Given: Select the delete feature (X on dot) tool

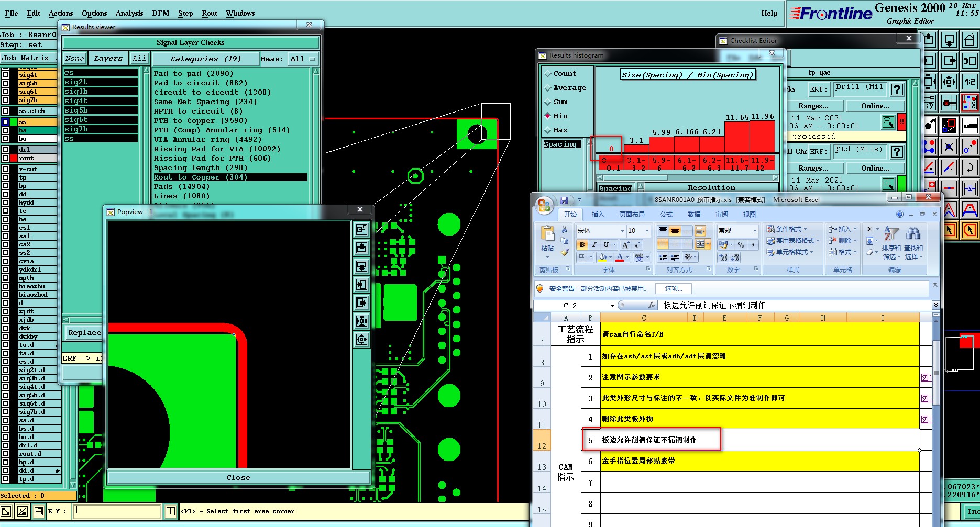Looking at the screenshot, I should [949, 147].
